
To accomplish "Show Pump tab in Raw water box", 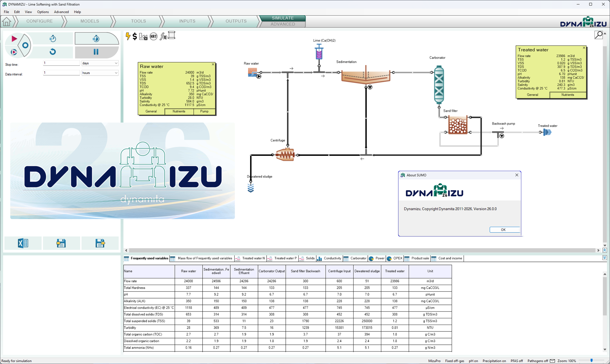I will pos(204,112).
